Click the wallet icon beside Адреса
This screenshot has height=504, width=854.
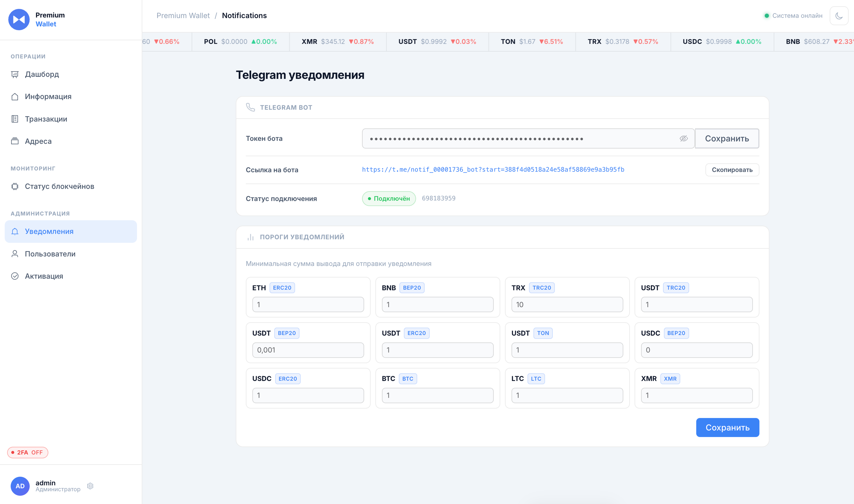click(15, 141)
